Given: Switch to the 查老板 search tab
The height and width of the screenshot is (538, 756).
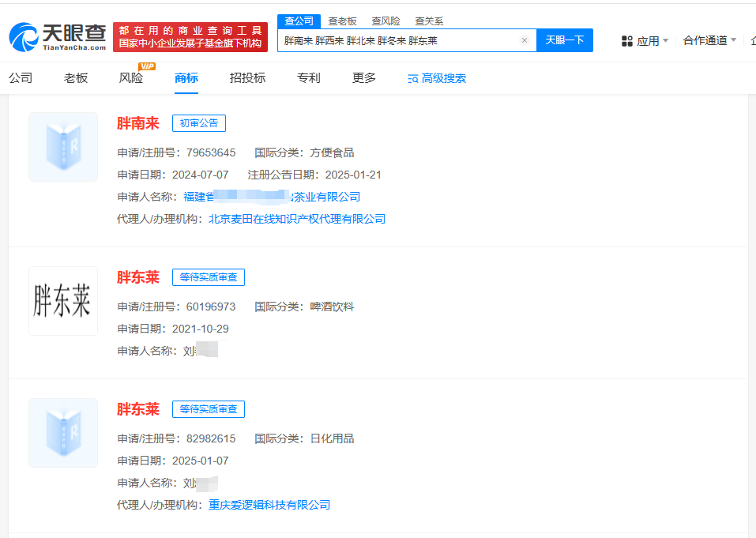Looking at the screenshot, I should pos(342,21).
